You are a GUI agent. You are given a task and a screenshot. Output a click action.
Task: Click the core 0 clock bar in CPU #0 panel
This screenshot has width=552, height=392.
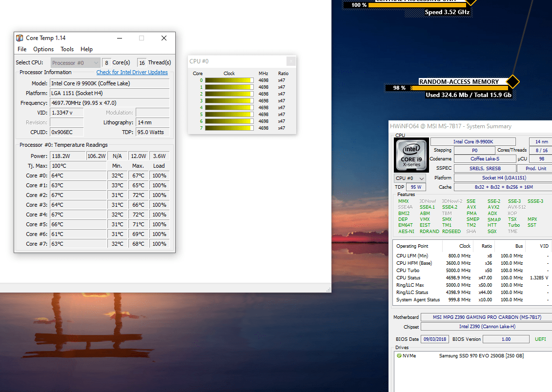229,80
